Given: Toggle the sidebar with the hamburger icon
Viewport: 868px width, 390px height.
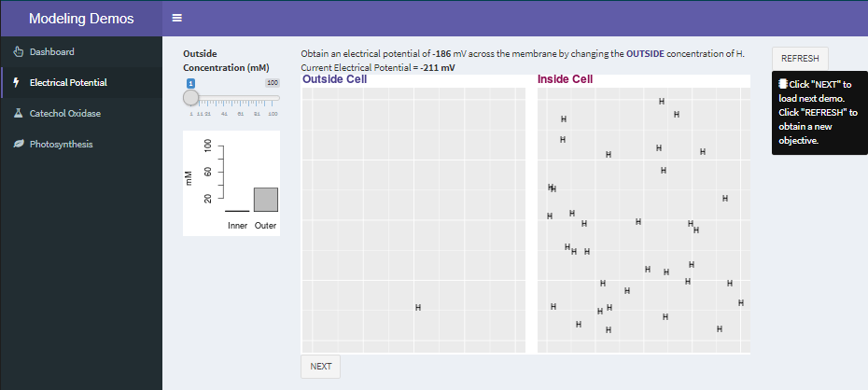Looking at the screenshot, I should [x=176, y=18].
